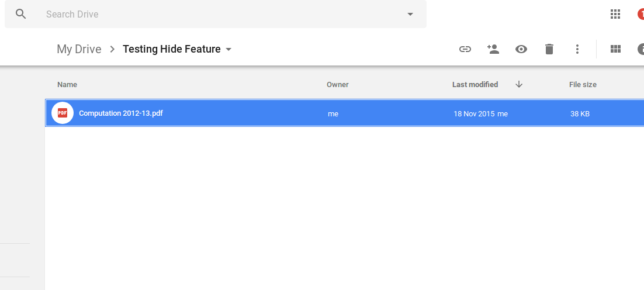Sort by the Name column header
The height and width of the screenshot is (290, 644).
coord(67,85)
